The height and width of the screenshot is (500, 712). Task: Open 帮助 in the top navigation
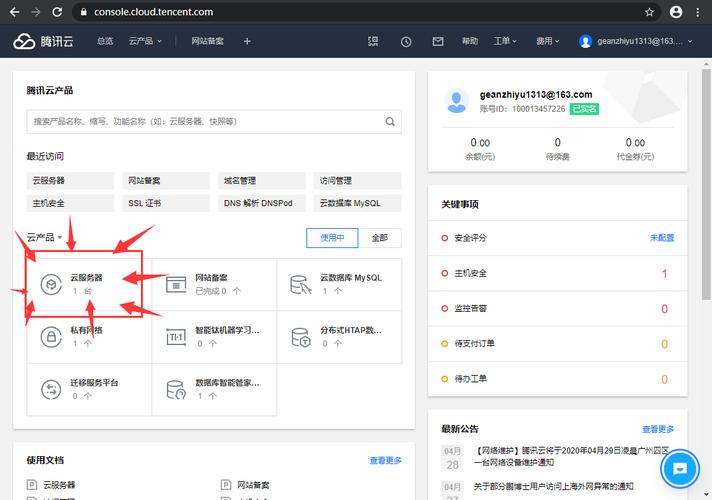[x=470, y=41]
